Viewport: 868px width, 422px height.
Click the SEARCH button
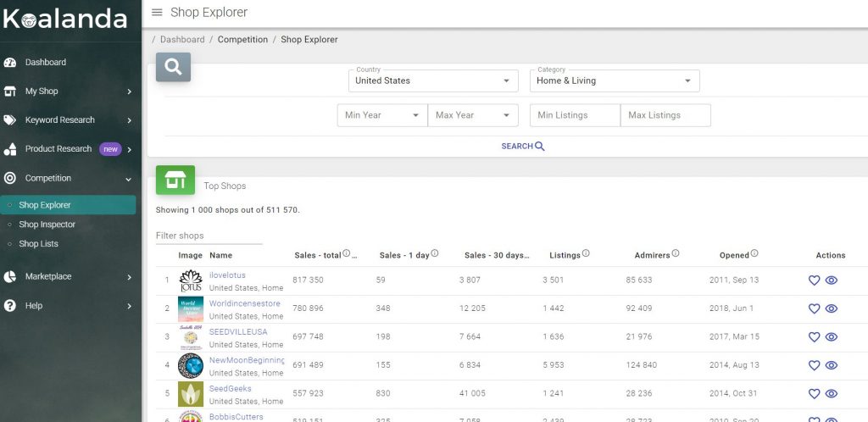coord(523,147)
